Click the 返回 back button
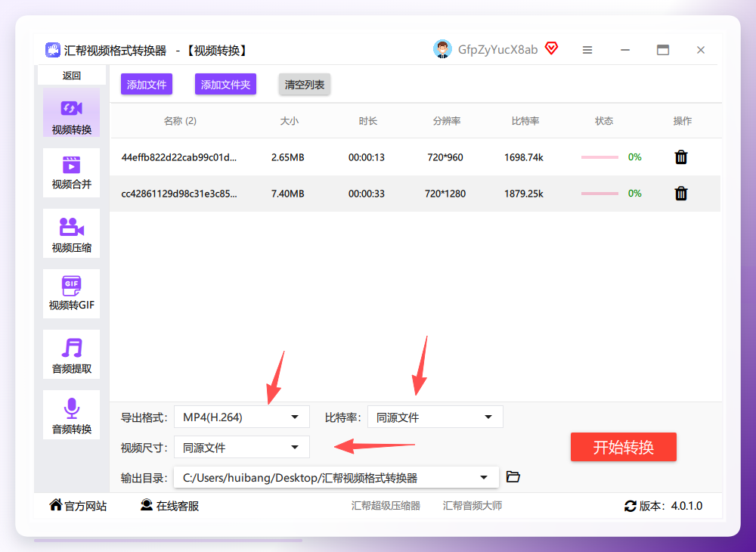756x552 pixels. pyautogui.click(x=71, y=75)
